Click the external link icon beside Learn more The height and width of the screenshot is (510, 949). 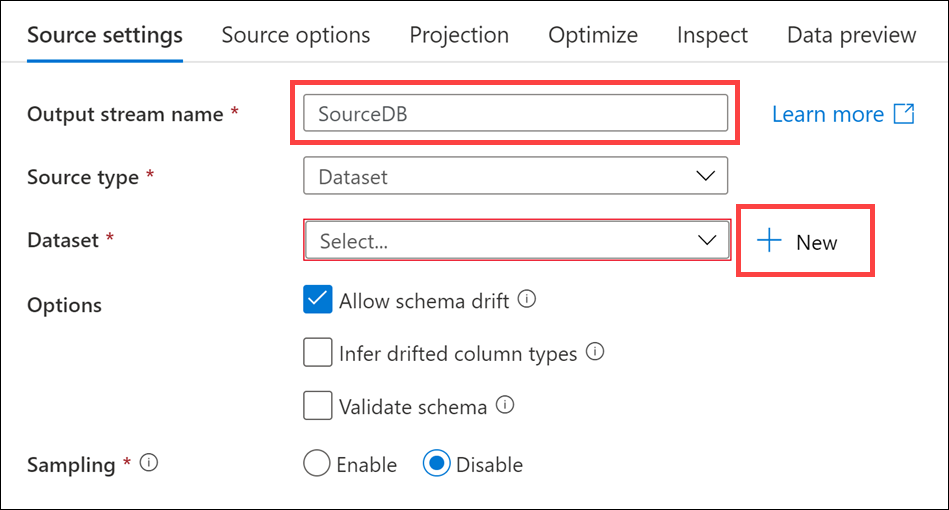coord(904,114)
